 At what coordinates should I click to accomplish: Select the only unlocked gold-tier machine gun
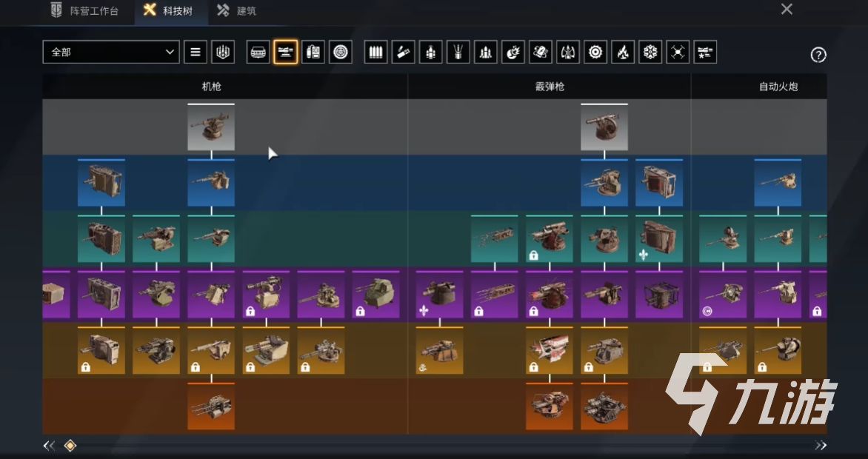pos(156,350)
